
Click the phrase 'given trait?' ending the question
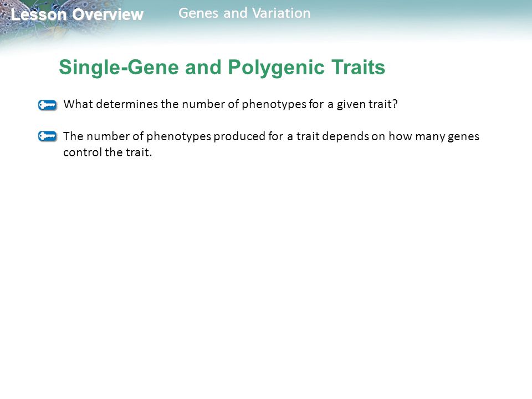click(367, 104)
